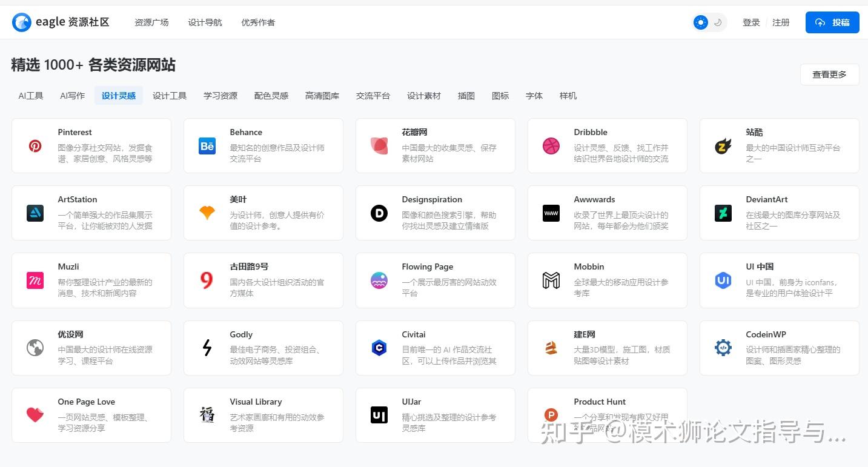
Task: Open the UIJar card title
Action: [412, 402]
